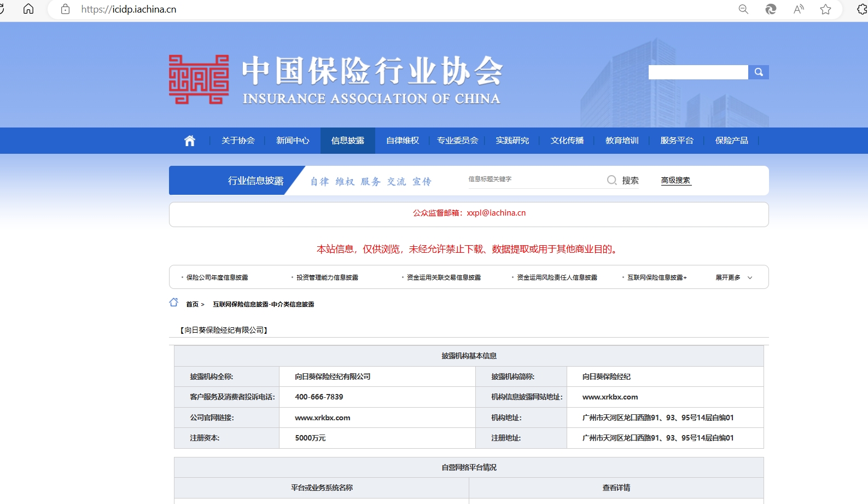The image size is (868, 504).
Task: Click the browser home icon
Action: pos(28,9)
